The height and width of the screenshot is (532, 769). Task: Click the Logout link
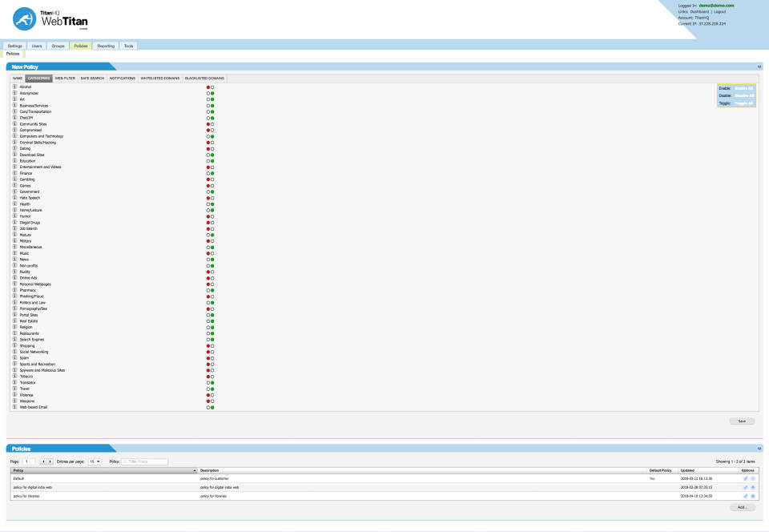click(x=719, y=12)
